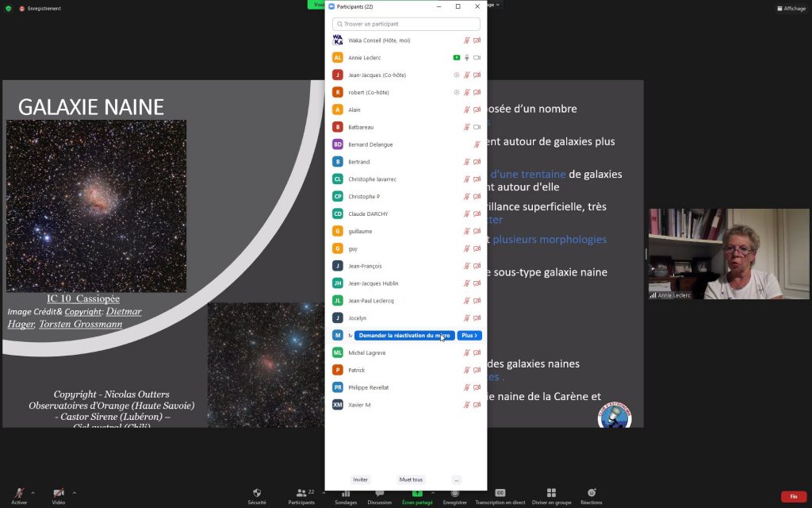Open the Plus menu on highlighted participant
The width and height of the screenshot is (812, 508).
469,336
